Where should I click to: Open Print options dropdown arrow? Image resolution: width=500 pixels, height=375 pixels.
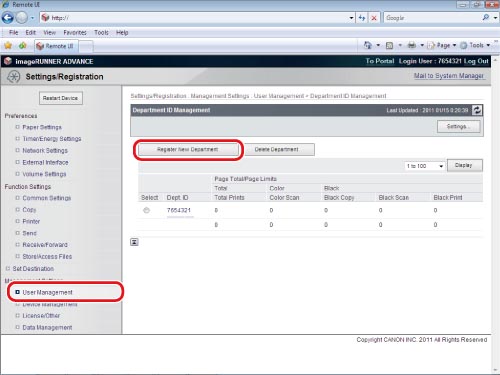422,45
